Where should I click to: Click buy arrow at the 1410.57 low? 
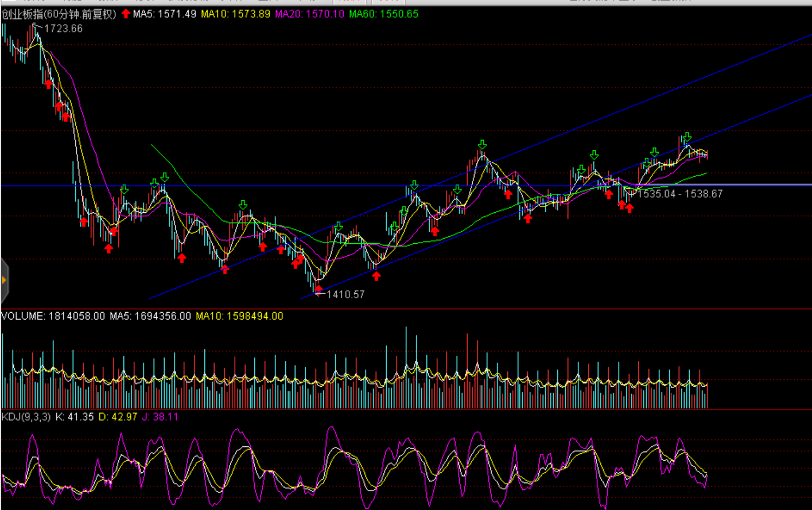pos(318,289)
